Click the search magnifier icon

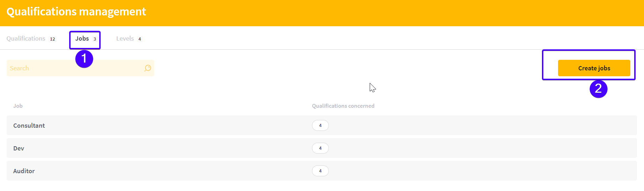click(148, 68)
